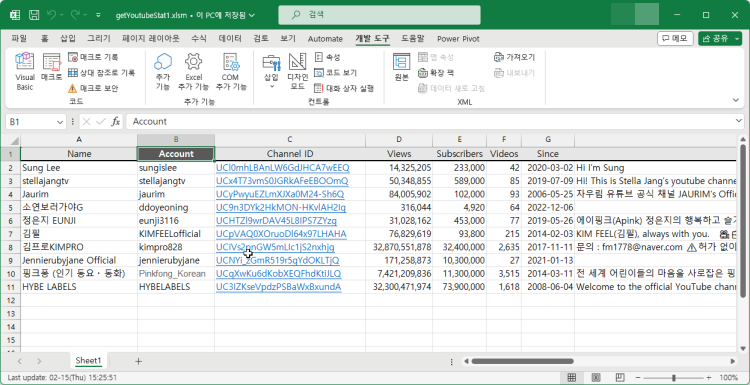Click the formula bar showing Account
This screenshot has height=385, width=750.
point(430,121)
